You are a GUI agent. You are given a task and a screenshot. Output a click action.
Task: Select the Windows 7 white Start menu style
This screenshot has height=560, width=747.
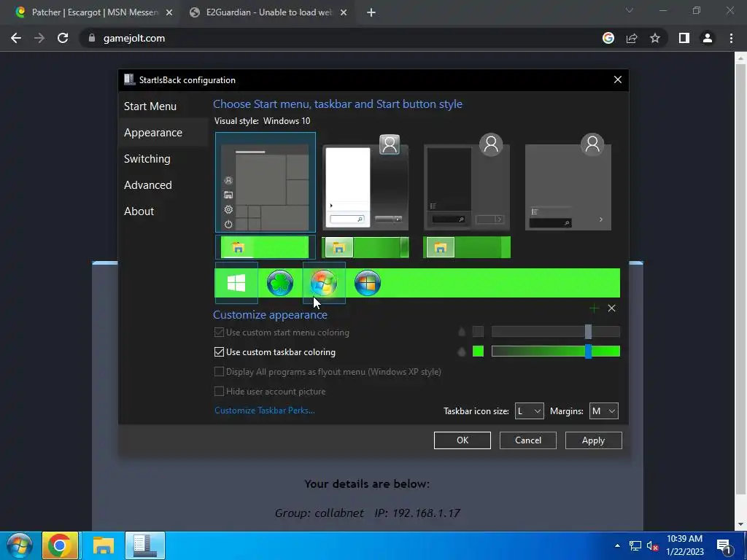365,182
